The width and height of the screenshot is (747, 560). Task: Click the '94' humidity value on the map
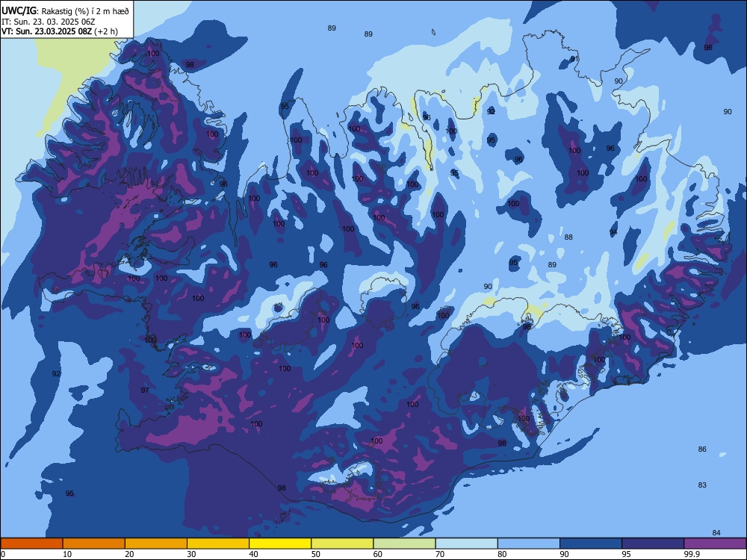coord(613,232)
